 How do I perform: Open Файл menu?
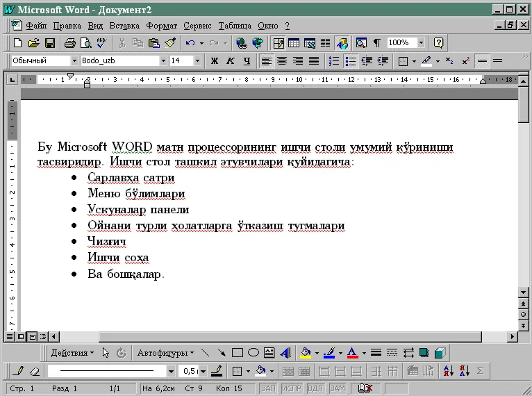(36, 26)
